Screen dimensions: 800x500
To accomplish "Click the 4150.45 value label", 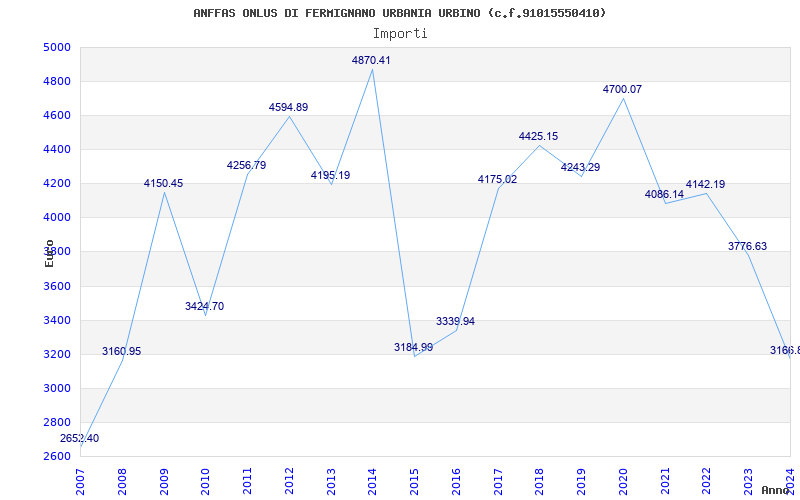I will point(163,183).
